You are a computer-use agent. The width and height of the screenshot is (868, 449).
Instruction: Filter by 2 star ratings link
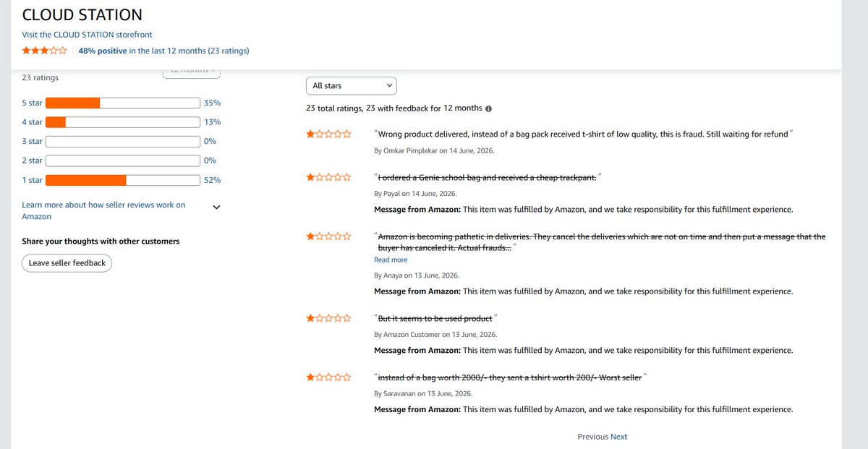point(32,161)
